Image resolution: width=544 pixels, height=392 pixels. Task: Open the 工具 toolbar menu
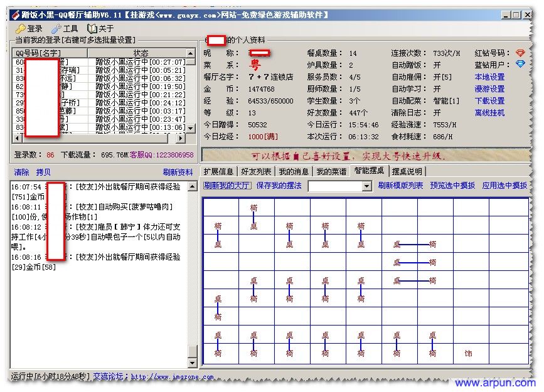pos(65,28)
